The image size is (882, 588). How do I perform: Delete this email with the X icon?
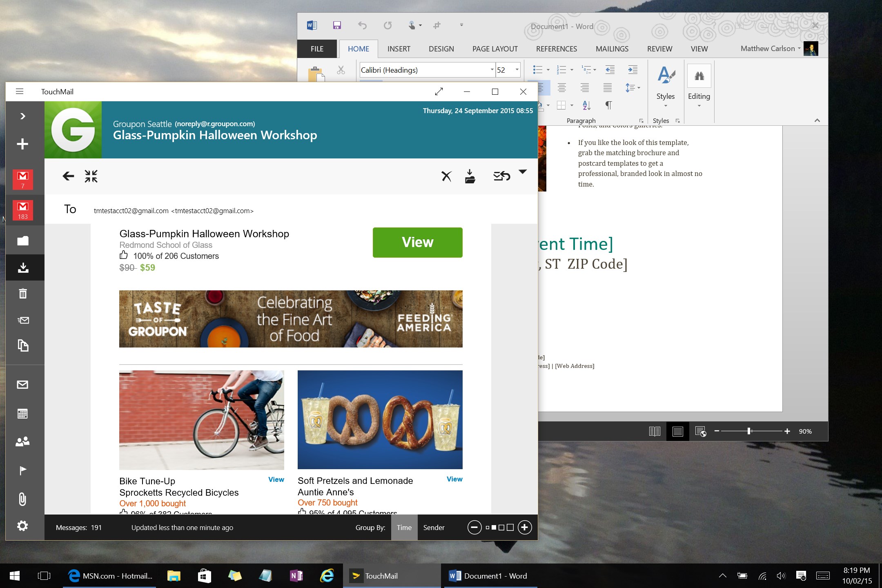pyautogui.click(x=446, y=176)
